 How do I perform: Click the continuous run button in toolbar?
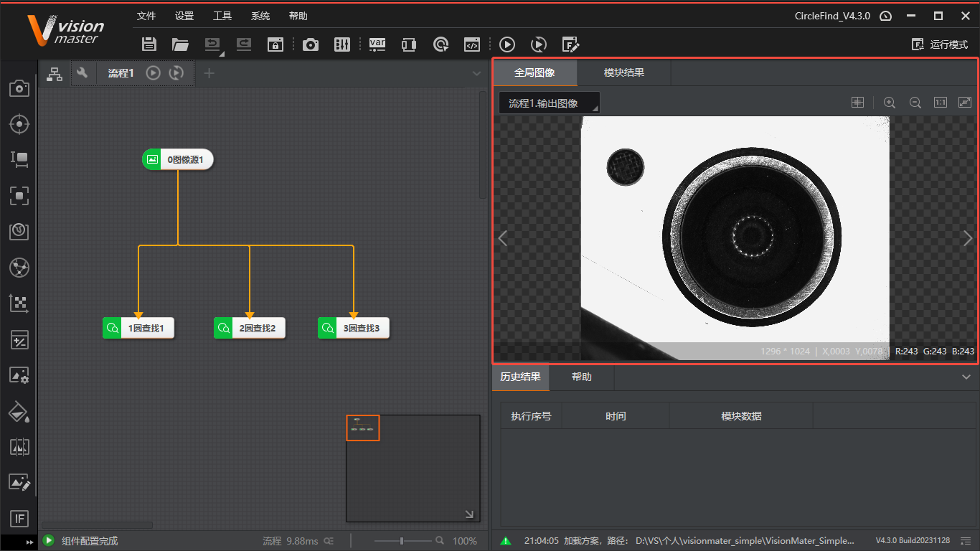(538, 44)
